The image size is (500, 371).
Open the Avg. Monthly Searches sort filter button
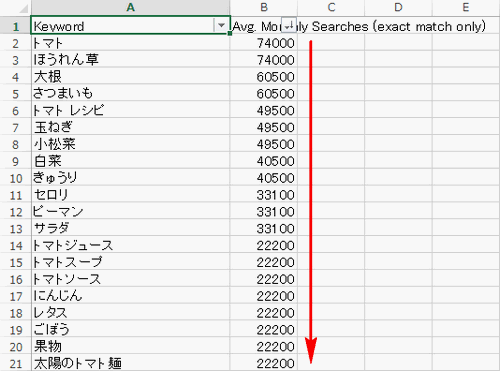pyautogui.click(x=289, y=25)
